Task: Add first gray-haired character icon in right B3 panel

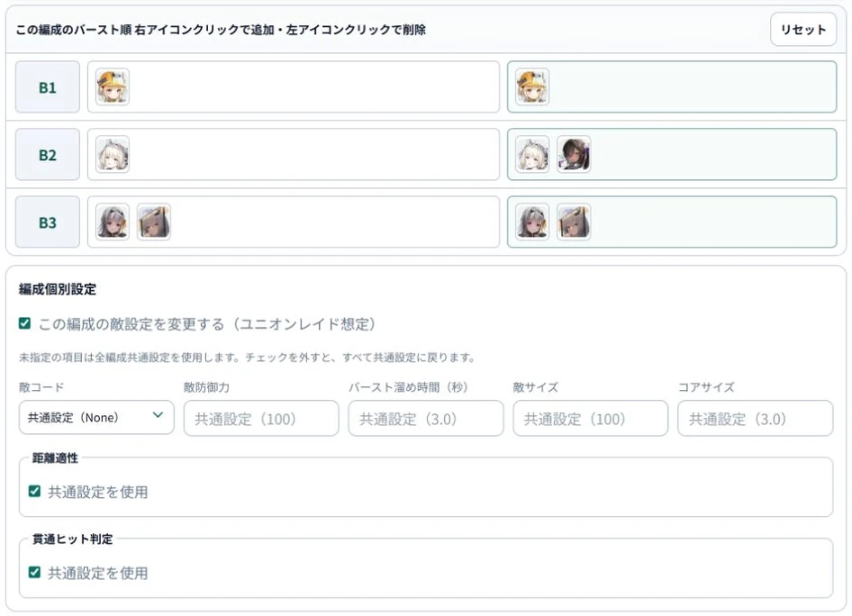Action: point(532,222)
